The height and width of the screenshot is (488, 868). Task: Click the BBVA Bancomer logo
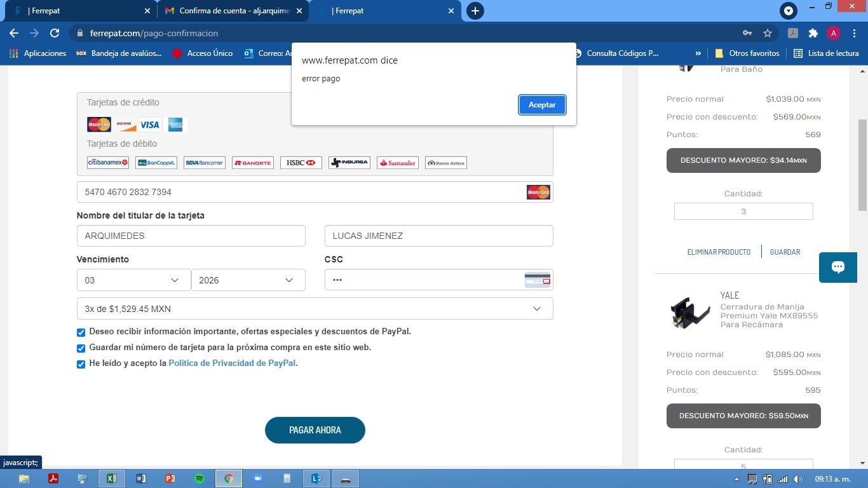205,163
